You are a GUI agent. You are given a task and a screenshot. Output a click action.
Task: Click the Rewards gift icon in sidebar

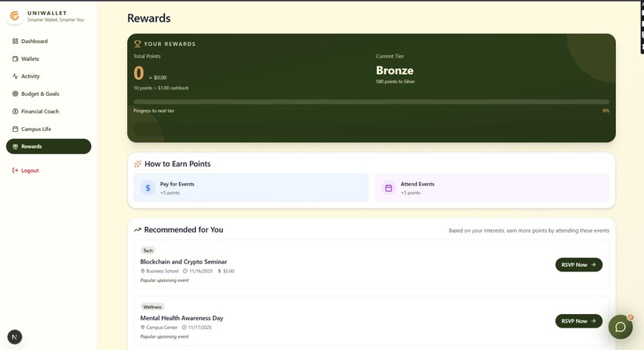15,146
